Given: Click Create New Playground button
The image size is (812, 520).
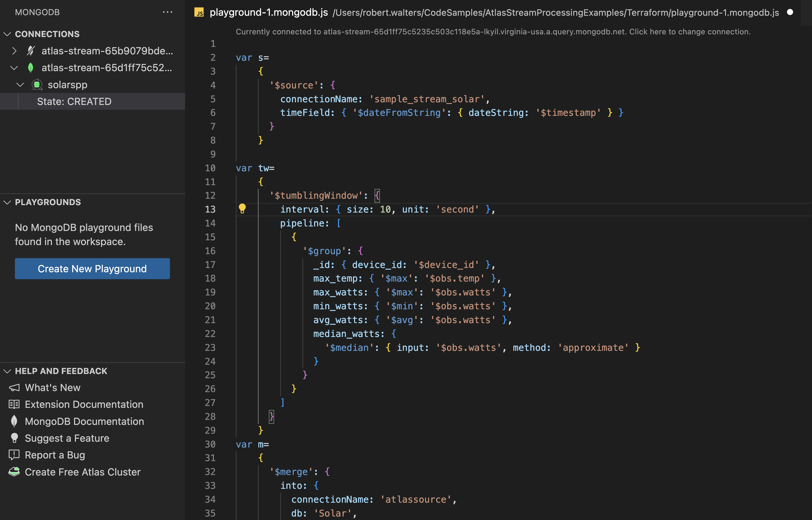Looking at the screenshot, I should click(x=92, y=269).
